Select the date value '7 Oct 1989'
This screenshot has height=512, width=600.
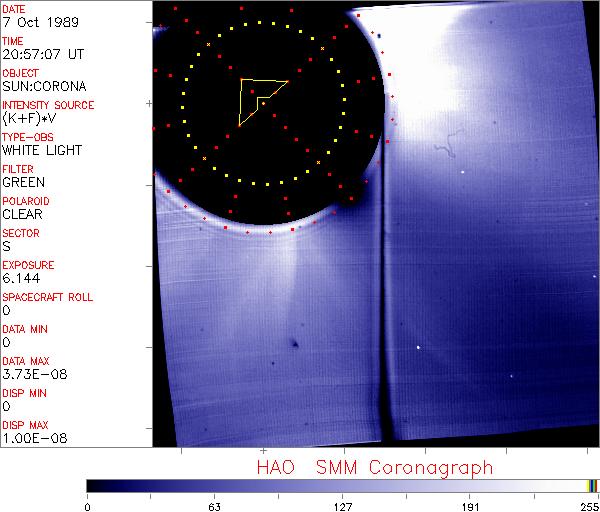point(32,22)
